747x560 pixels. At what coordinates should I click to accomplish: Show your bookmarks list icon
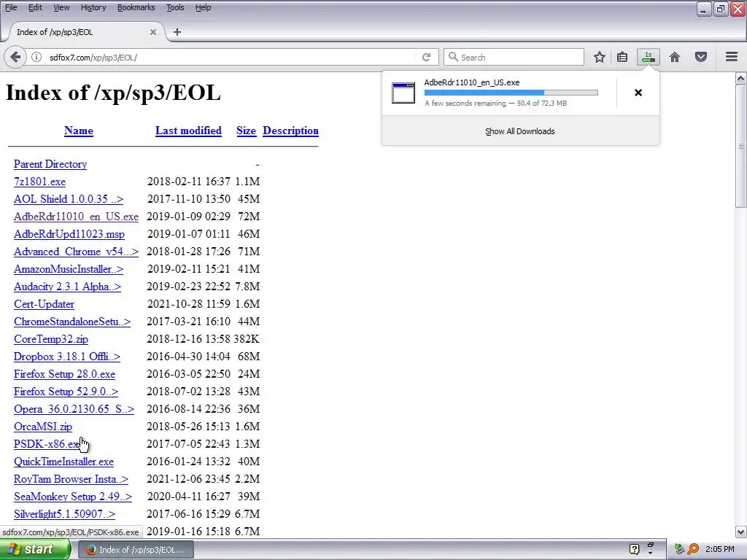click(x=622, y=57)
